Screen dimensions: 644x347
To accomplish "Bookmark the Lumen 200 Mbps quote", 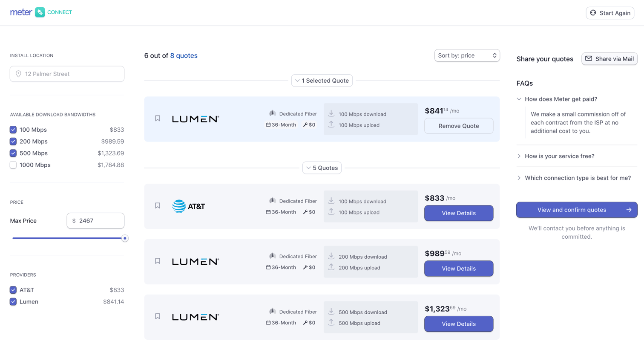I will pyautogui.click(x=158, y=261).
